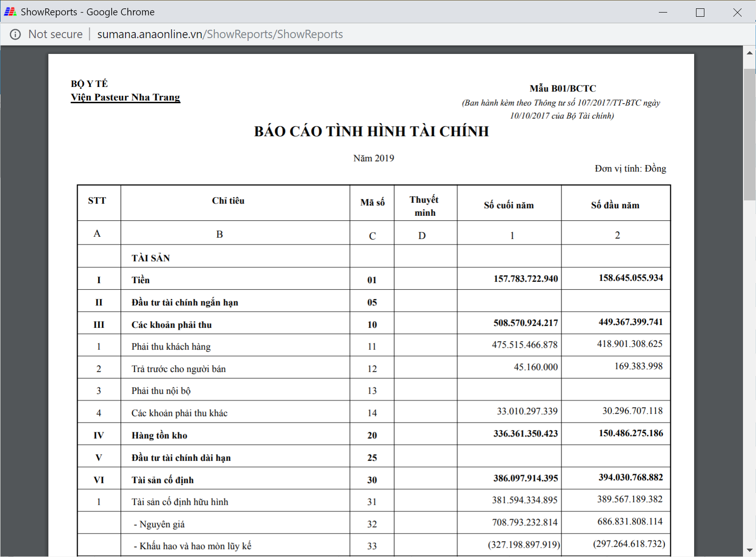Maximize the ShowReports Chrome window
This screenshot has width=756, height=557.
(x=700, y=12)
